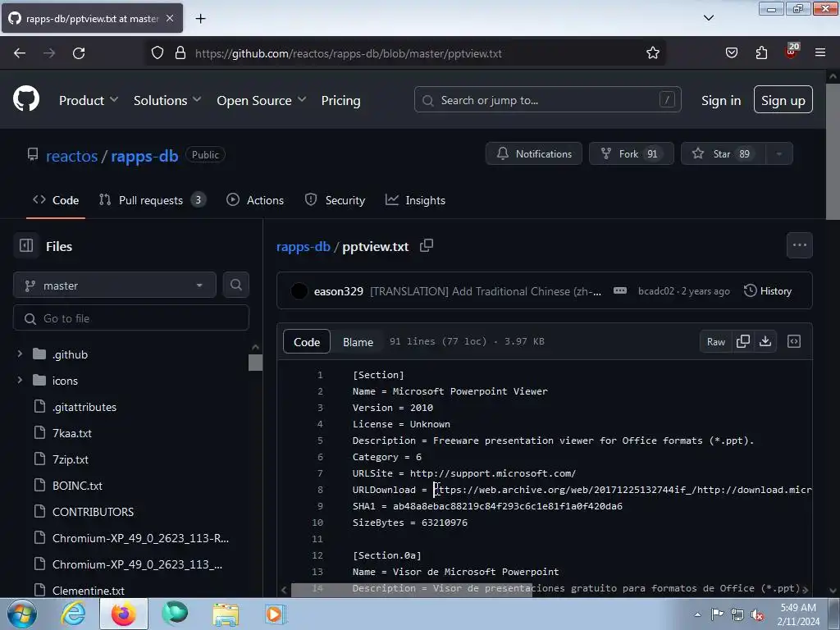Open the browser extensions puzzle icon
This screenshot has height=630, width=840.
tap(761, 53)
